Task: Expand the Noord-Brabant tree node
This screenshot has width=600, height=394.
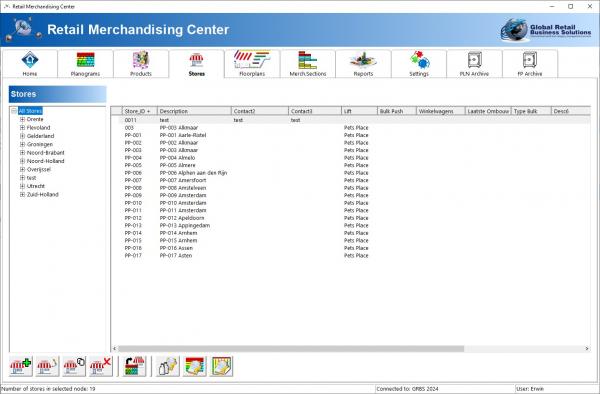Action: pyautogui.click(x=22, y=153)
